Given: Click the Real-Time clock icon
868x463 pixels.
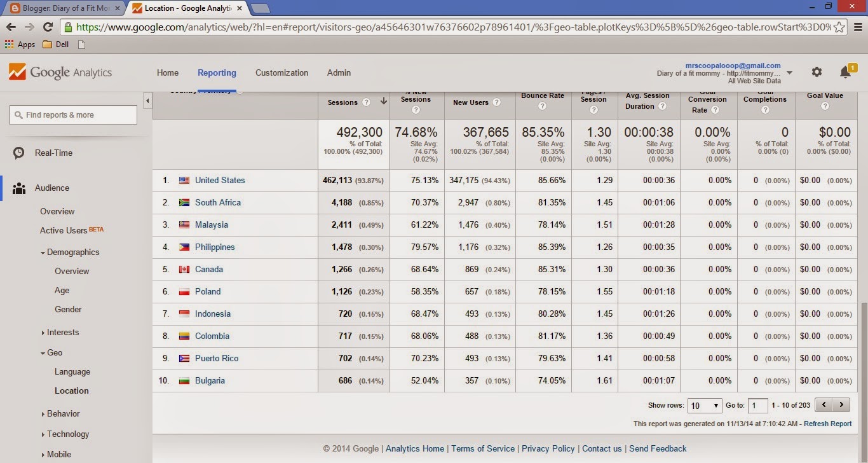Looking at the screenshot, I should pos(19,153).
